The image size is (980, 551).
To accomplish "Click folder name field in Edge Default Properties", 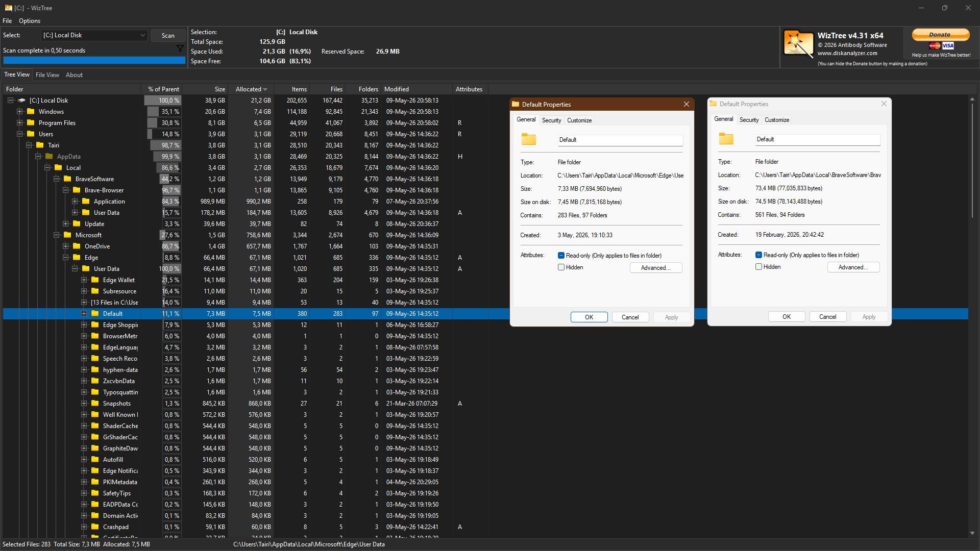I will click(620, 140).
